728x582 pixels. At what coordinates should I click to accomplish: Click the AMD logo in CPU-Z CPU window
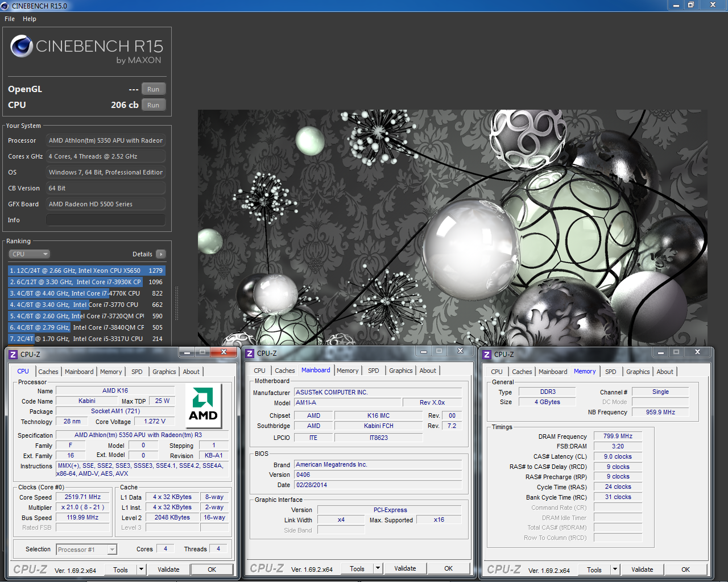pos(203,406)
